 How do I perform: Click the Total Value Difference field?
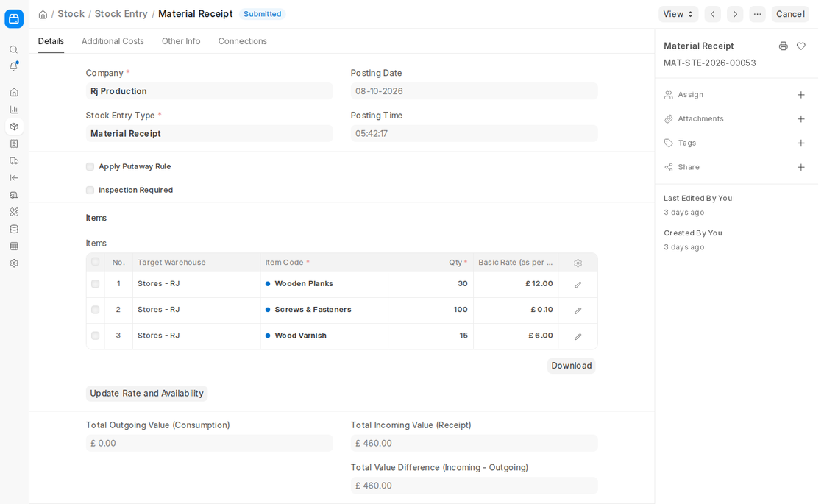[474, 486]
